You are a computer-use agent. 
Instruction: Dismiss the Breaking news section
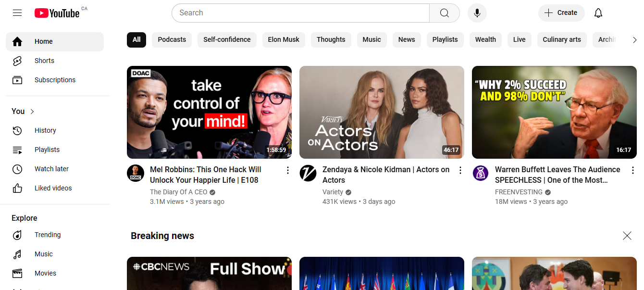627,236
